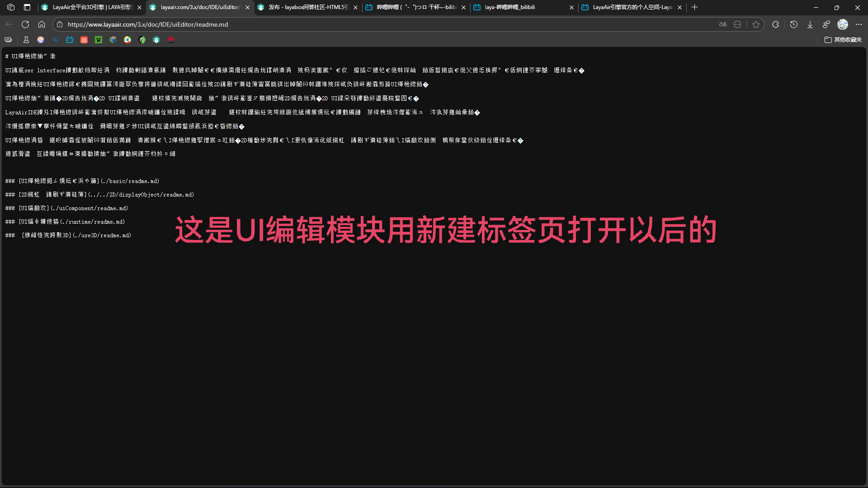This screenshot has height=488, width=868.
Task: Toggle the vertical tabs panel button
Action: click(x=27, y=7)
